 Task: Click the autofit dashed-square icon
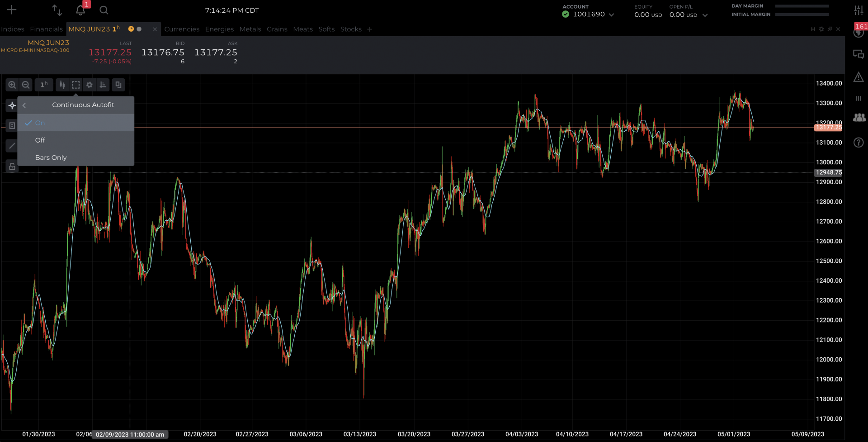tap(76, 85)
